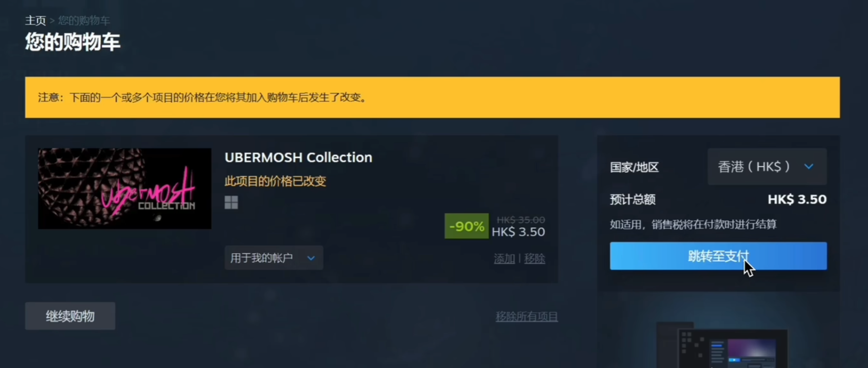Click the 添加 link

coord(504,259)
